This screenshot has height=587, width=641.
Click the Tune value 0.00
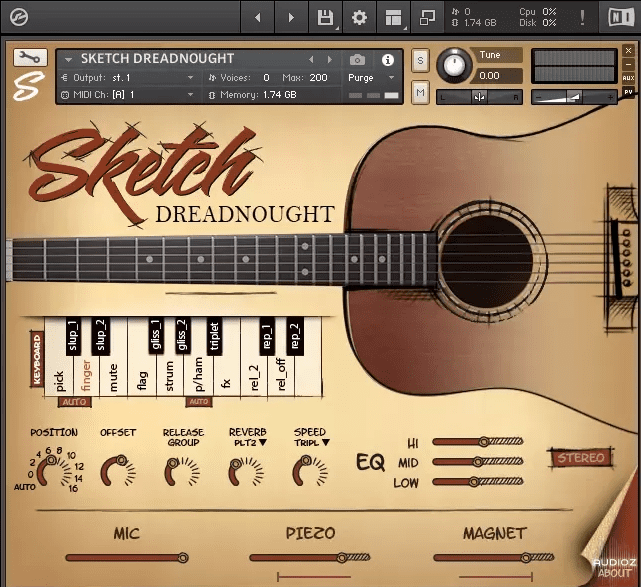[489, 76]
